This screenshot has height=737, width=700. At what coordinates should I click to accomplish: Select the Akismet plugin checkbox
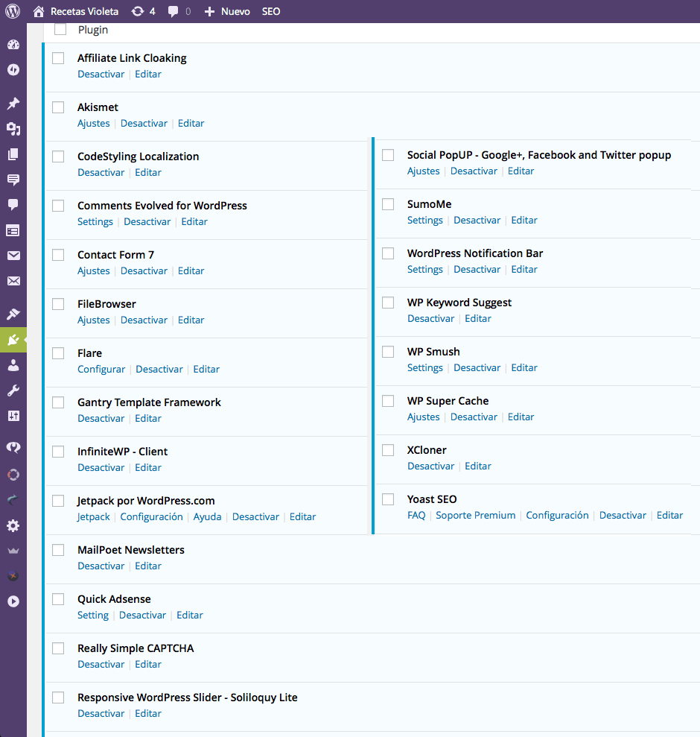58,107
